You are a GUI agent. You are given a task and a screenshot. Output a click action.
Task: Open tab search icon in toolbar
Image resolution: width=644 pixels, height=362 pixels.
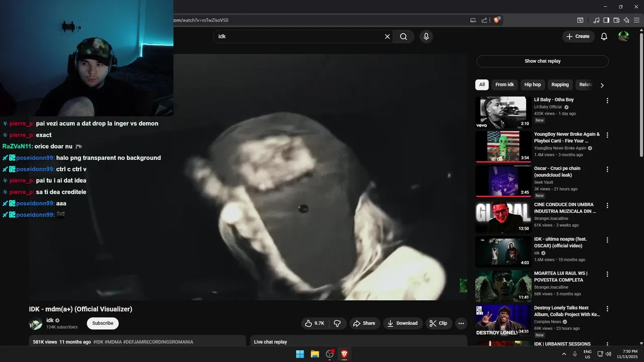pos(580,20)
